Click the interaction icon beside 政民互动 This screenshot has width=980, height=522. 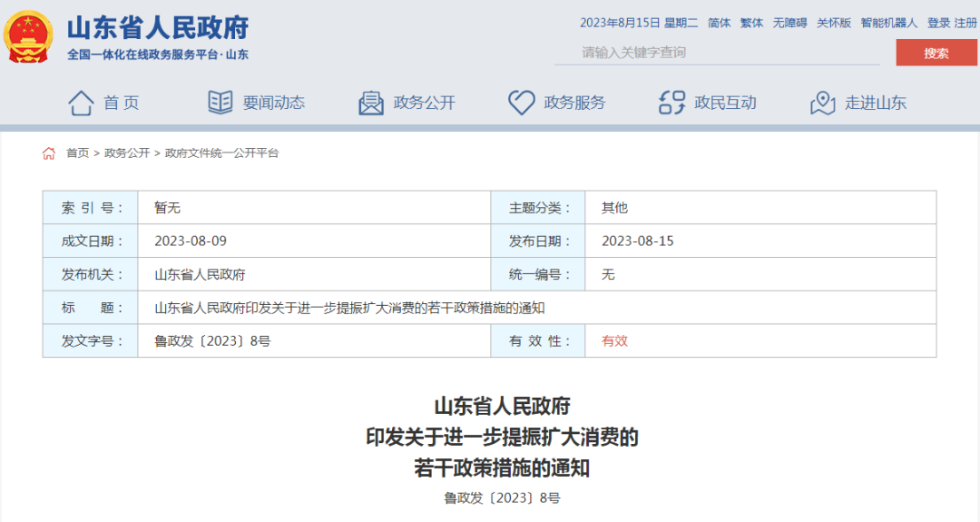(x=671, y=103)
